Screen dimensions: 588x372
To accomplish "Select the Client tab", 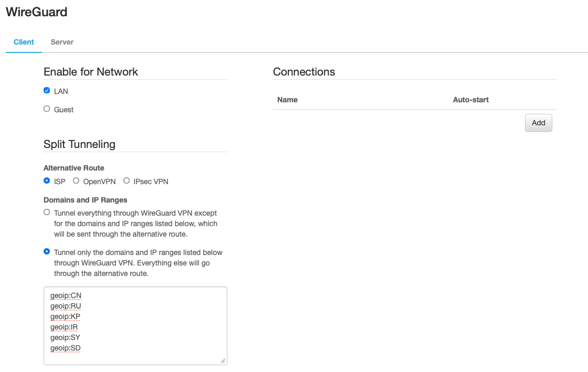I will coord(24,42).
